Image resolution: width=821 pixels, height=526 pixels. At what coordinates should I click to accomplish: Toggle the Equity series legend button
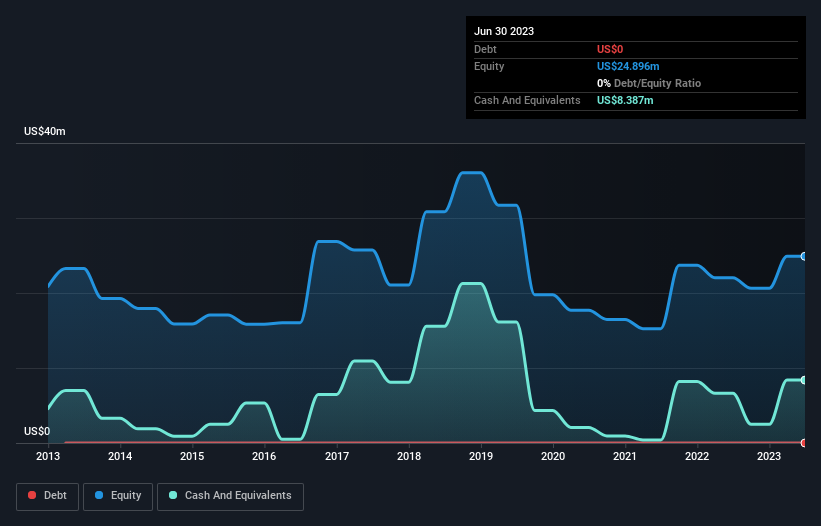(x=118, y=496)
